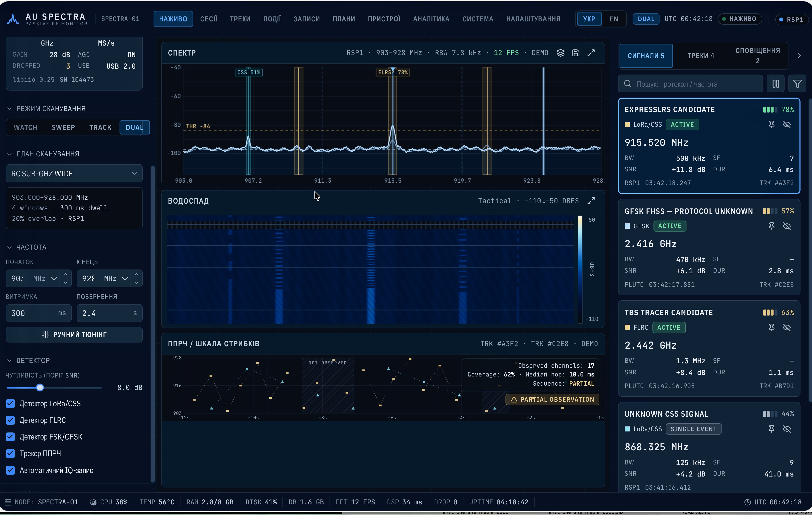Select SWEEP scan mode
812x515 pixels.
coord(63,128)
